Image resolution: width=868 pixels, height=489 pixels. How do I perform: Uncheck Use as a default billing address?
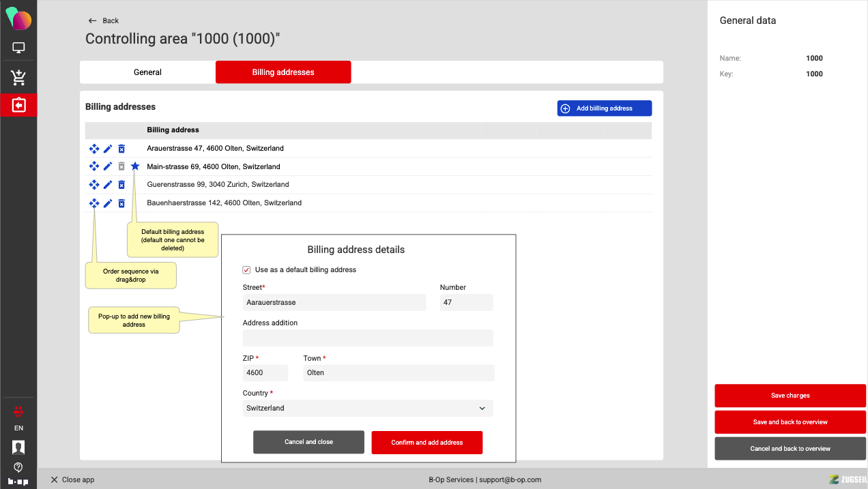click(x=247, y=270)
